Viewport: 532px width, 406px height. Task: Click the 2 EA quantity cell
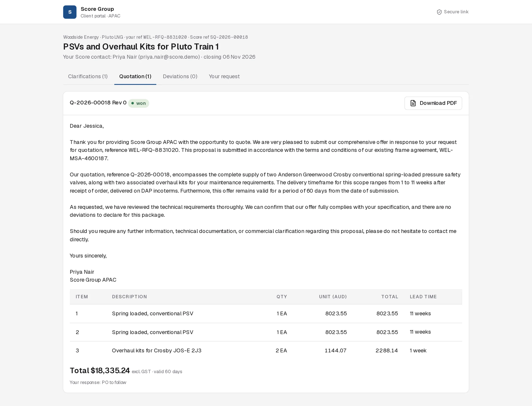click(281, 351)
